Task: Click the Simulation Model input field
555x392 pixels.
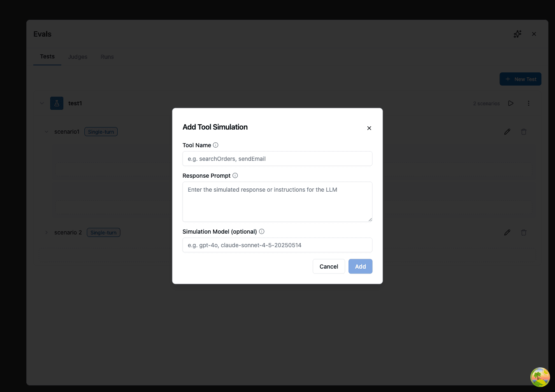Action: tap(277, 245)
